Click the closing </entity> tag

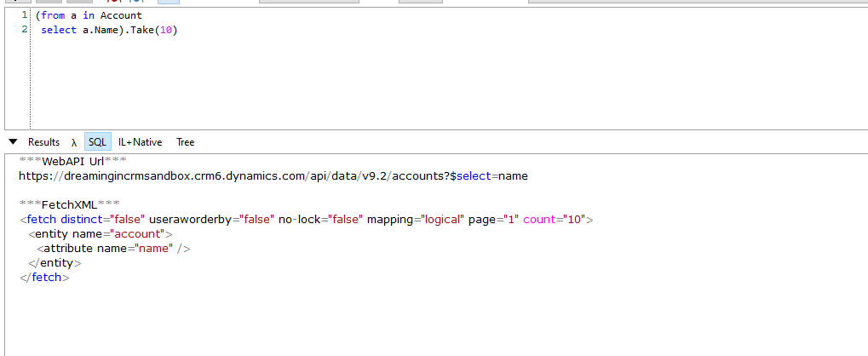(55, 263)
